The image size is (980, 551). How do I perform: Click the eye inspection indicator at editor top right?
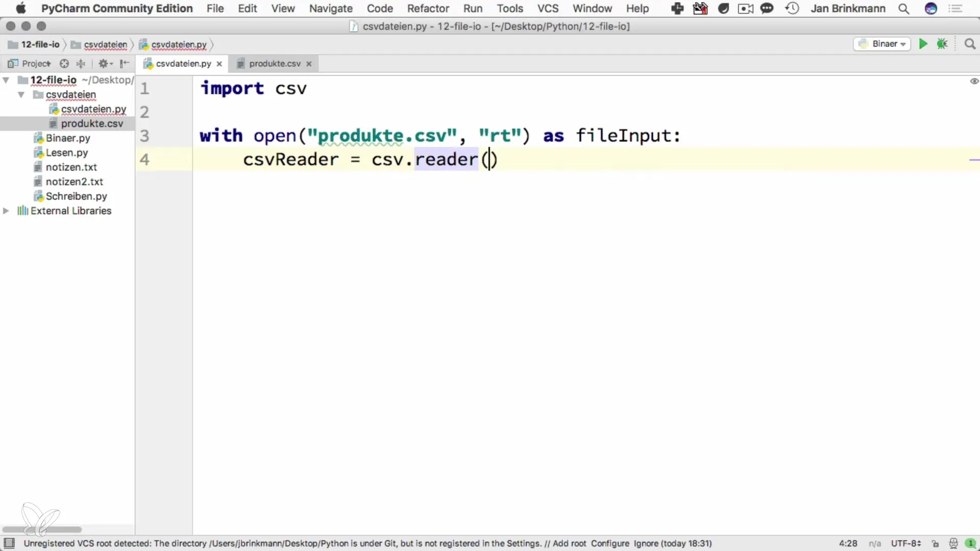(x=974, y=81)
